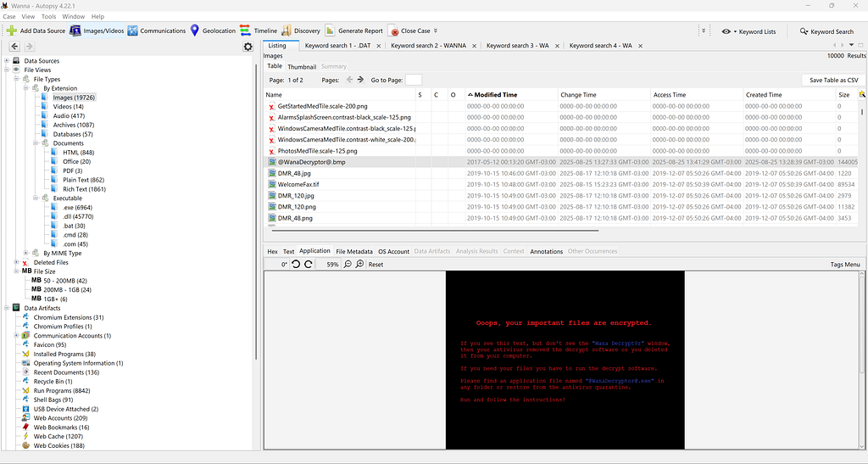Open the Help menu
Image resolution: width=868 pixels, height=464 pixels.
(97, 17)
